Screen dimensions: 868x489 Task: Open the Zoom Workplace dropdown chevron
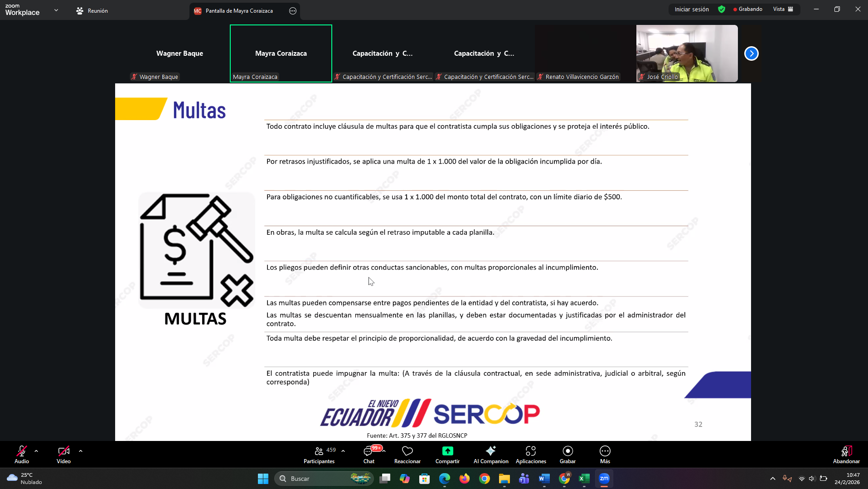(x=56, y=10)
